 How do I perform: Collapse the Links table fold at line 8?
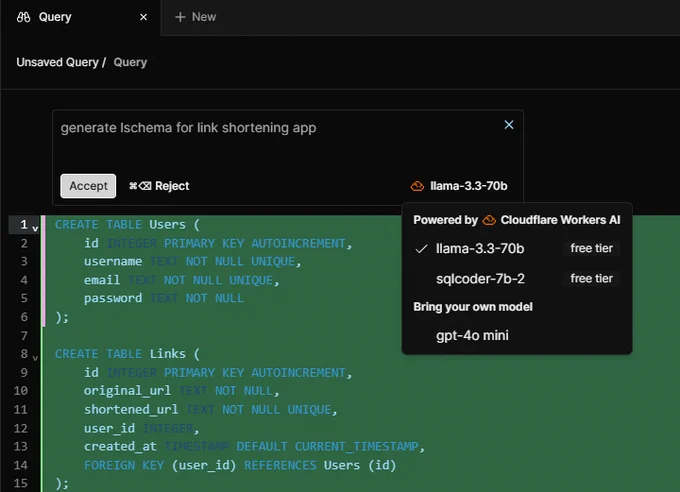pyautogui.click(x=35, y=358)
